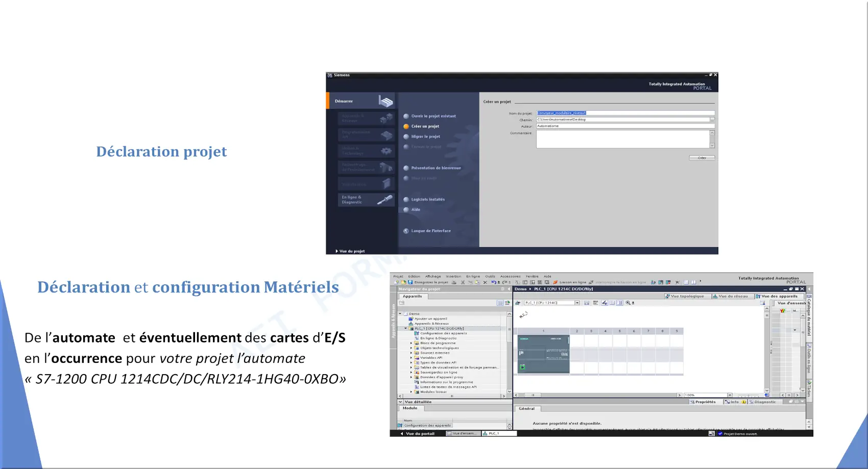Open the Affichage menu
The height and width of the screenshot is (469, 868).
point(433,276)
